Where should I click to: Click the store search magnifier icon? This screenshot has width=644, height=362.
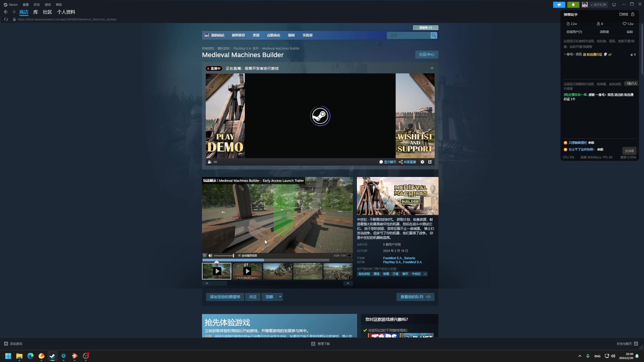[434, 35]
